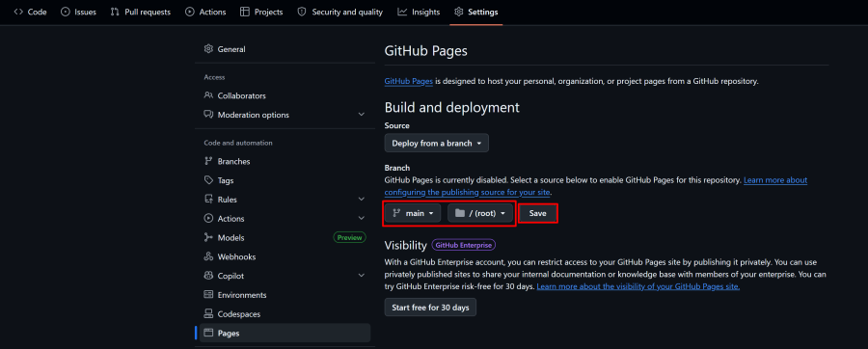
Task: Click the Moderation options comment icon
Action: click(x=208, y=115)
